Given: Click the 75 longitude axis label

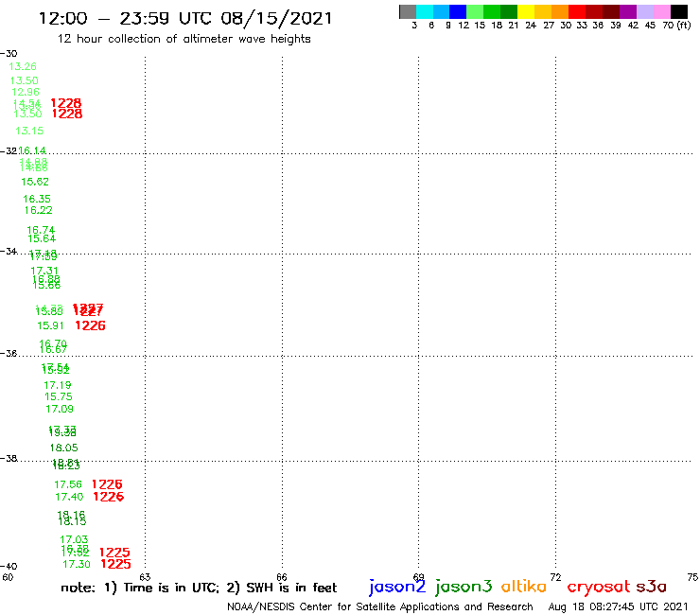Looking at the screenshot, I should (692, 577).
